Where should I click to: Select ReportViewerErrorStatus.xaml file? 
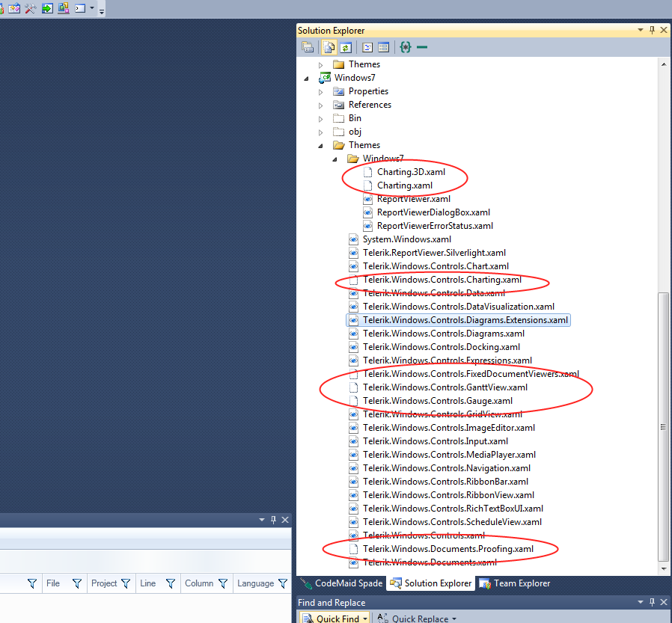click(435, 226)
